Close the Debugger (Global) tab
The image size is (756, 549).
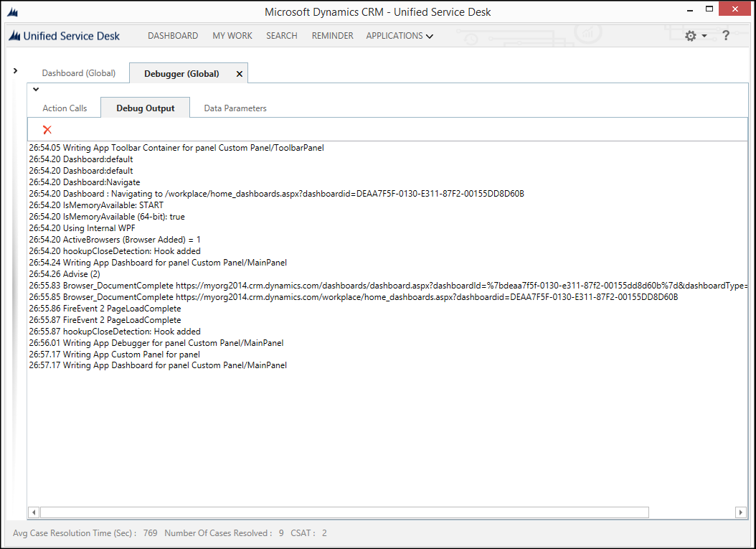239,73
